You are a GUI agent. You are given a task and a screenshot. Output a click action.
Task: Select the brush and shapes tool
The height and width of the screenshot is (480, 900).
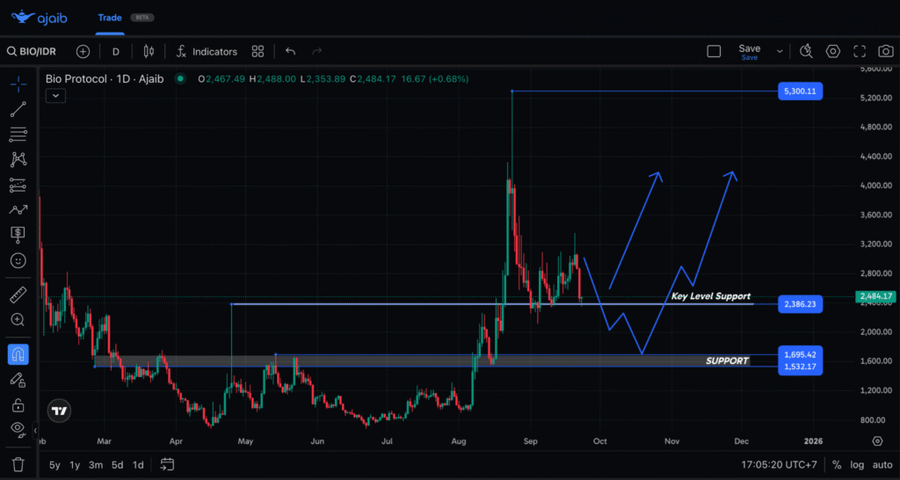click(x=18, y=210)
